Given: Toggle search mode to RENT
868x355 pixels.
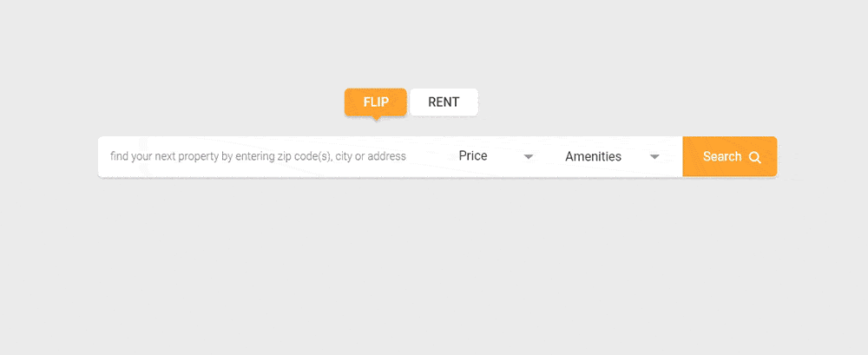Looking at the screenshot, I should [x=444, y=102].
